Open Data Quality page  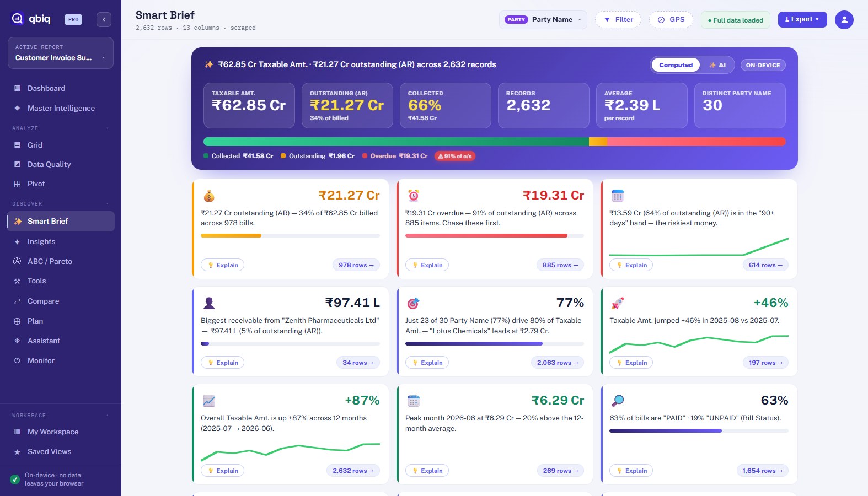[x=61, y=164]
